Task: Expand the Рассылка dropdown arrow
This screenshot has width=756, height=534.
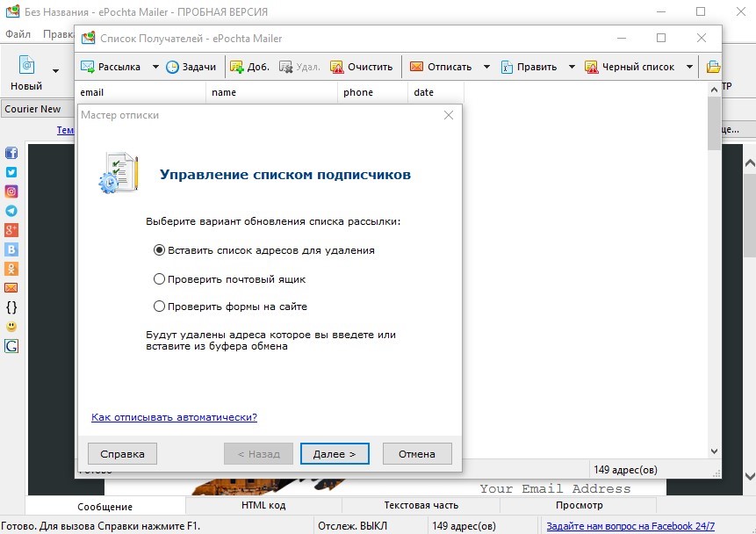Action: [155, 67]
